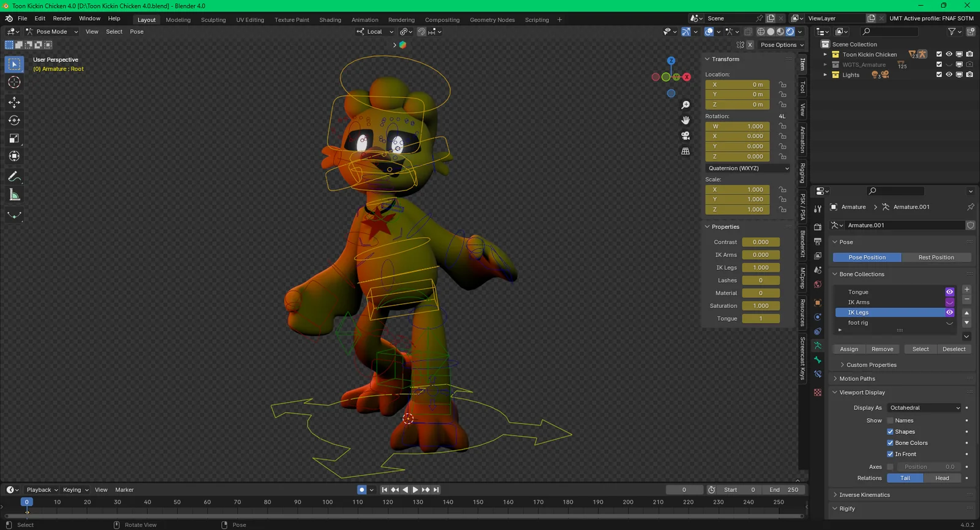Jump to timeline start frame

pos(385,490)
